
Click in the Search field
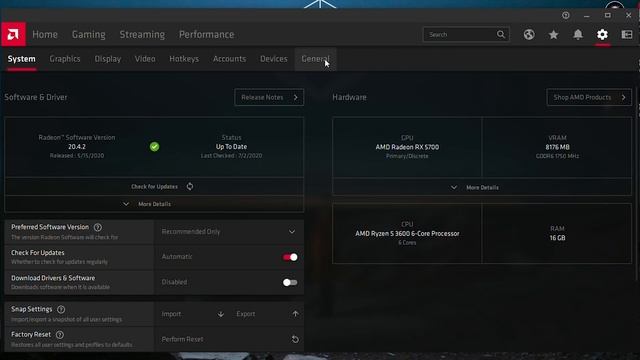tap(466, 35)
